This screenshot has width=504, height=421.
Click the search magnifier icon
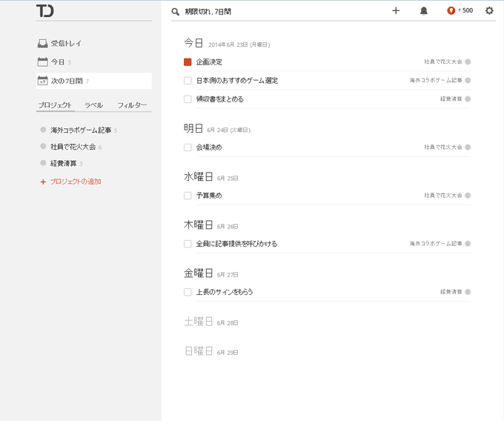point(175,12)
